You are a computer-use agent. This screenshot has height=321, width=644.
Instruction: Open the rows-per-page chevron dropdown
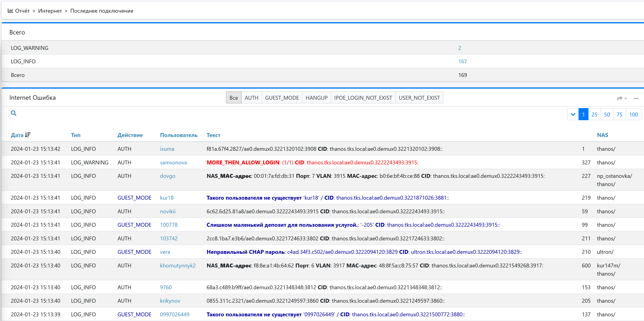click(573, 115)
